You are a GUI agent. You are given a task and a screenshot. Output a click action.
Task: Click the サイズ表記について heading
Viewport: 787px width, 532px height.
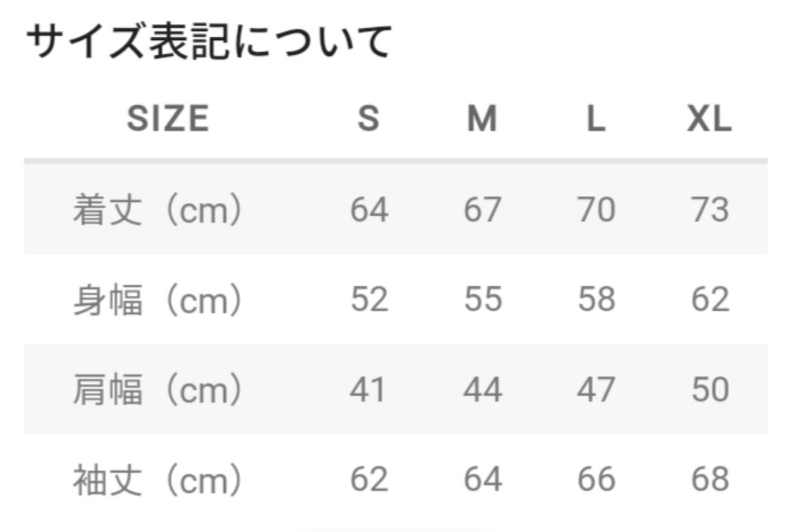tap(209, 41)
